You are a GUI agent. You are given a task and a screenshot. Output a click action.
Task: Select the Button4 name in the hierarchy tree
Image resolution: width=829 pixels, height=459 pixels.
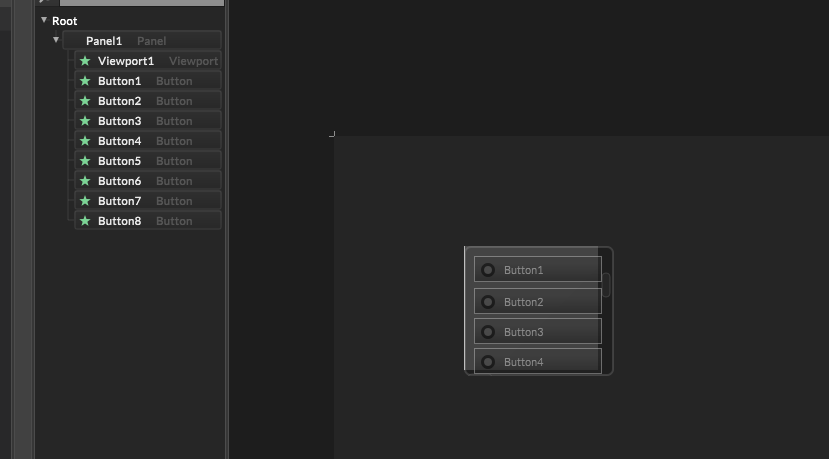point(119,141)
